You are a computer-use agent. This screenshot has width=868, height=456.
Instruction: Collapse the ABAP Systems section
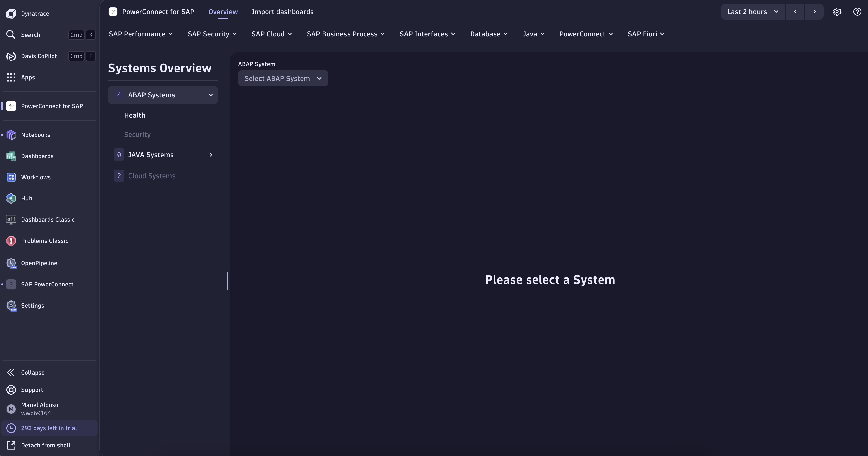coord(211,95)
